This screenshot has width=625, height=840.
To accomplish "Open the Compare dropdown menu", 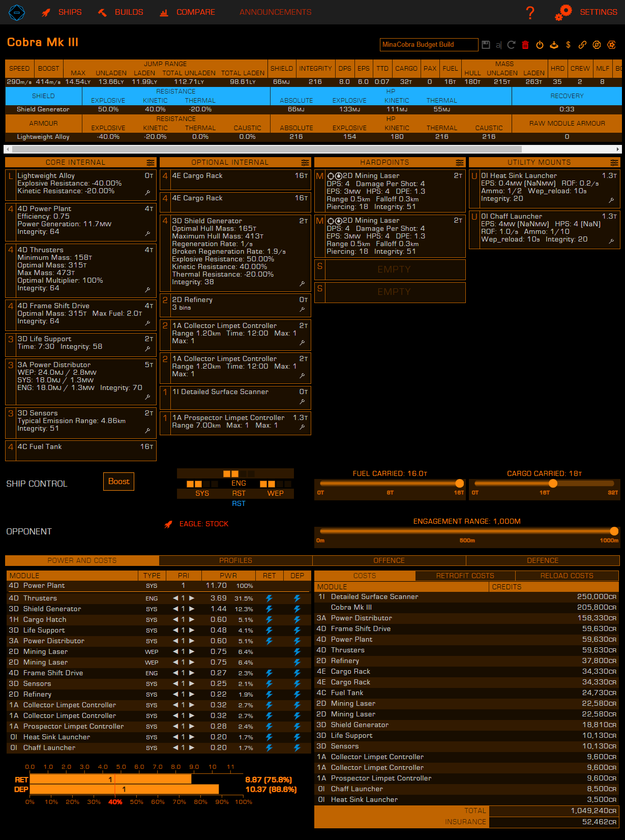I will (x=187, y=12).
